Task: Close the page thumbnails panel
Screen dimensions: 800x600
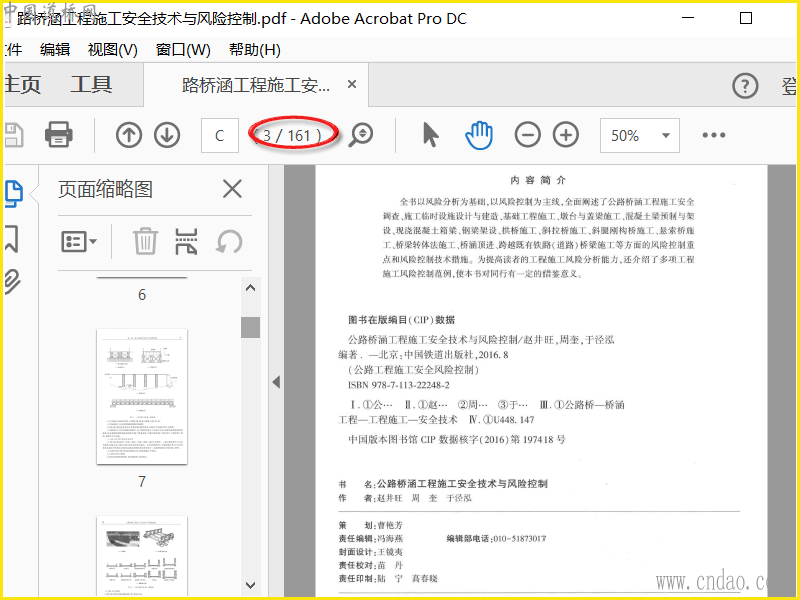Action: 232,189
